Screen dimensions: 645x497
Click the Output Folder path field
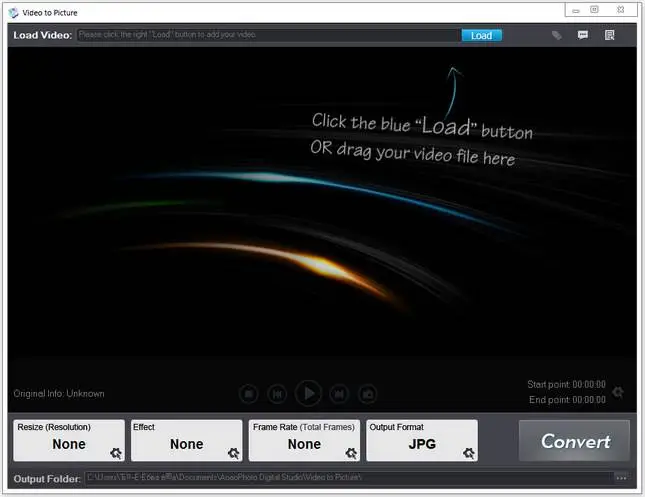[x=348, y=478]
